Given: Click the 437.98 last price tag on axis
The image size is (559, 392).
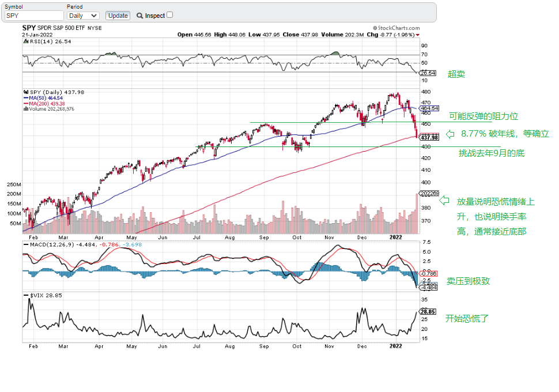Looking at the screenshot, I should point(429,138).
